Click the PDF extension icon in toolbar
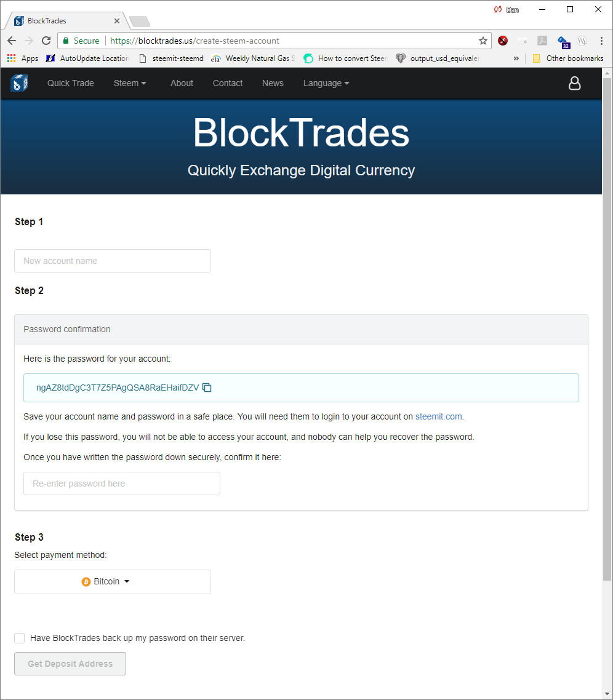 (542, 41)
